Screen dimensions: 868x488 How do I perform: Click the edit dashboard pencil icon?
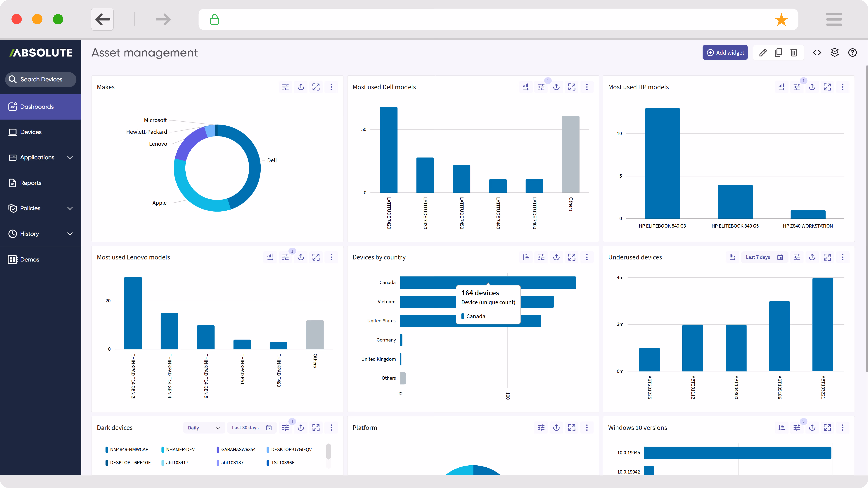[x=763, y=53]
